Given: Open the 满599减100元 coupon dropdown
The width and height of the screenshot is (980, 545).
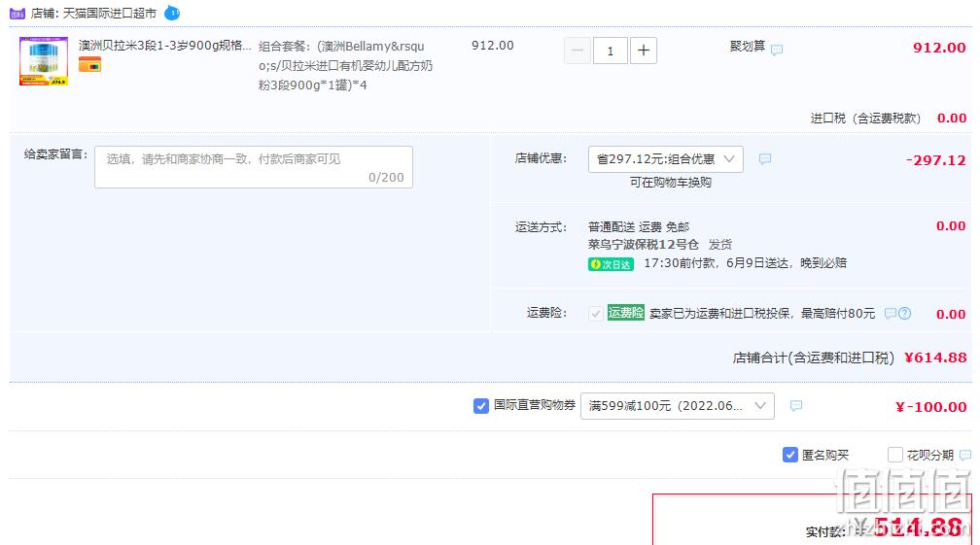Looking at the screenshot, I should 678,406.
